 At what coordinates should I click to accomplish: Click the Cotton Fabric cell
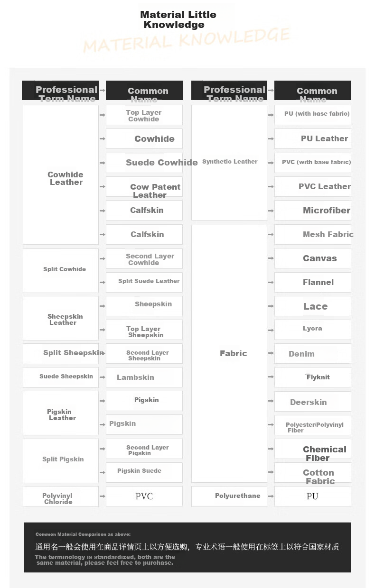click(313, 472)
